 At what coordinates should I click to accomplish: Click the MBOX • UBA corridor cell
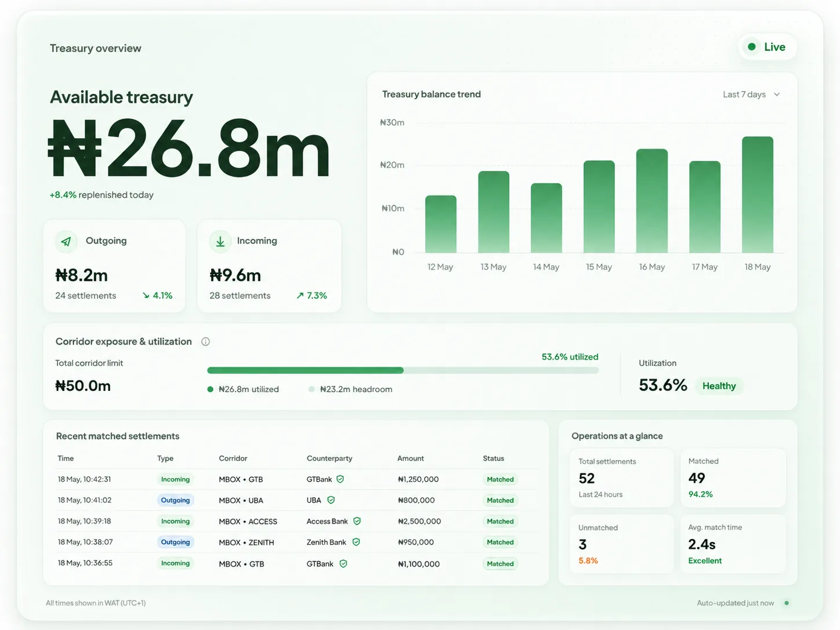[x=241, y=500]
